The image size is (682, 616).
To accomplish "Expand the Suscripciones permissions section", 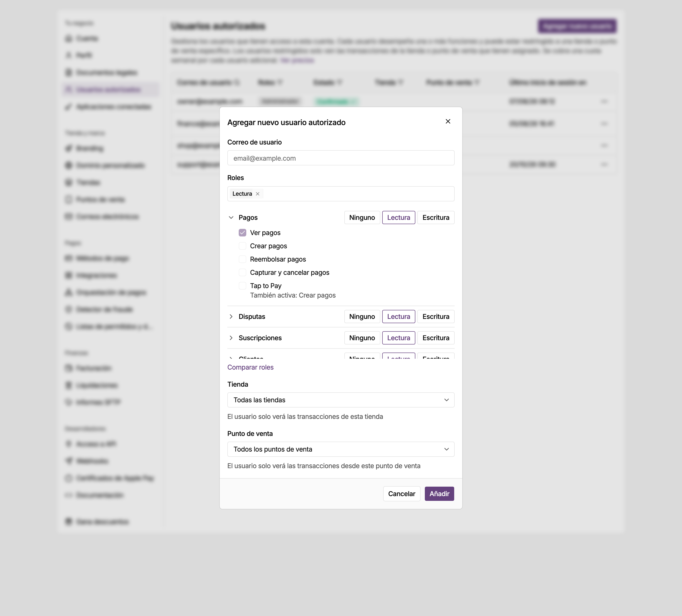I will (231, 338).
